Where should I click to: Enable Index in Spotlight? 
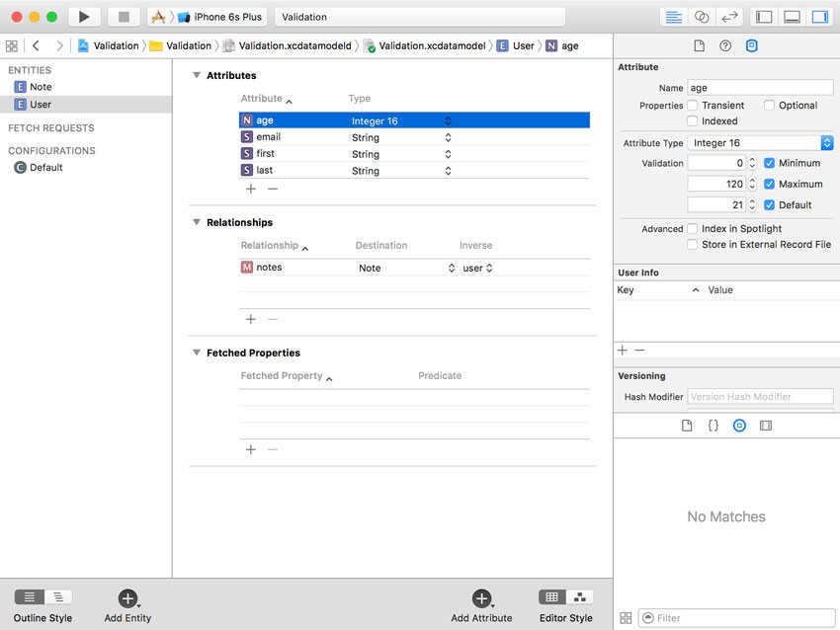click(x=692, y=228)
